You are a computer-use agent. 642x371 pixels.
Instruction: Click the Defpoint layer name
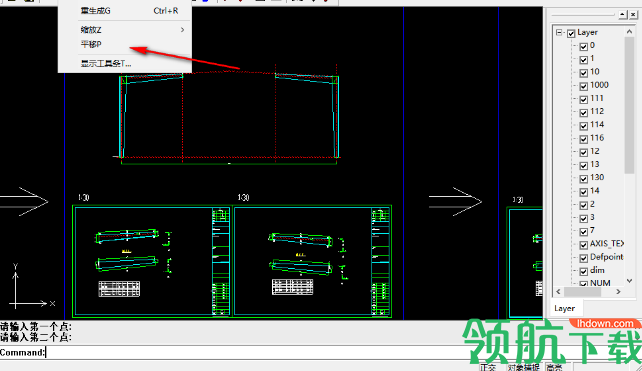point(606,257)
